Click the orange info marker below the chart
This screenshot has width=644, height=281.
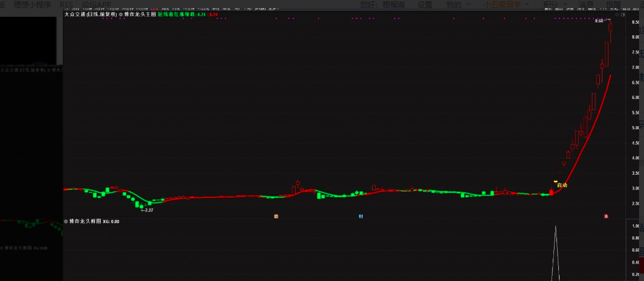click(276, 216)
